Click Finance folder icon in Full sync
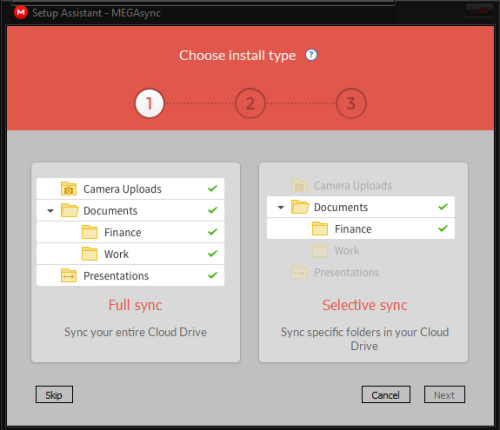The image size is (500, 430). [x=90, y=232]
